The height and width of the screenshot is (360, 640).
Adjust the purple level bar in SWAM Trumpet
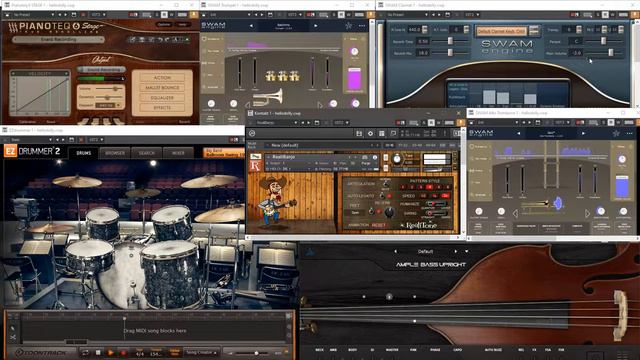pos(354,79)
